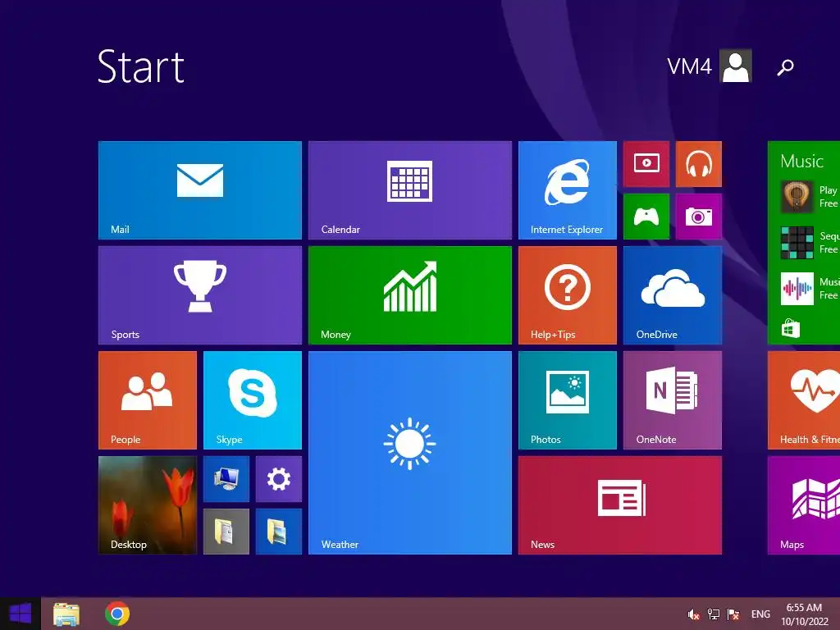Open File Explorer from the taskbar
The image size is (840, 630).
(66, 614)
